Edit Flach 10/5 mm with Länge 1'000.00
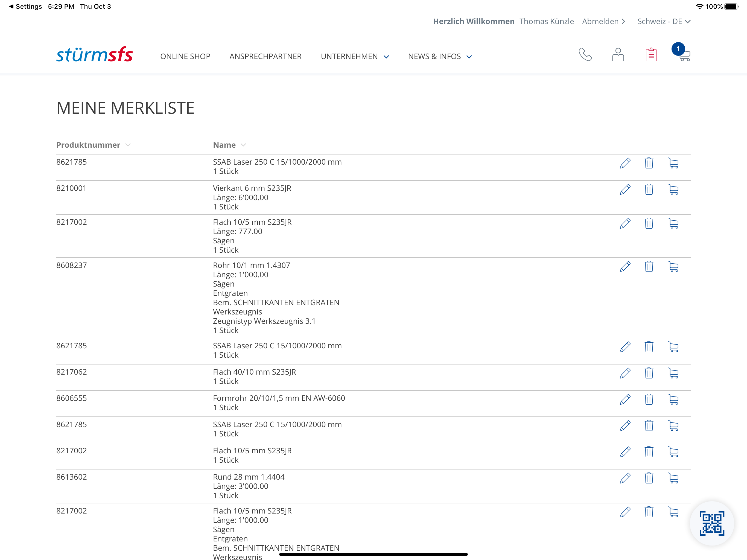This screenshot has height=560, width=747. click(x=625, y=512)
